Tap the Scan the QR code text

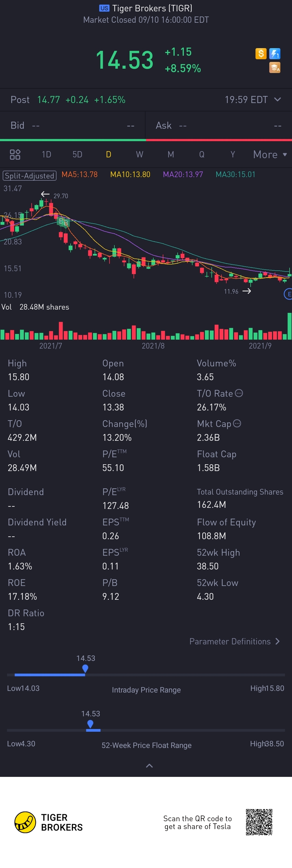point(198,823)
